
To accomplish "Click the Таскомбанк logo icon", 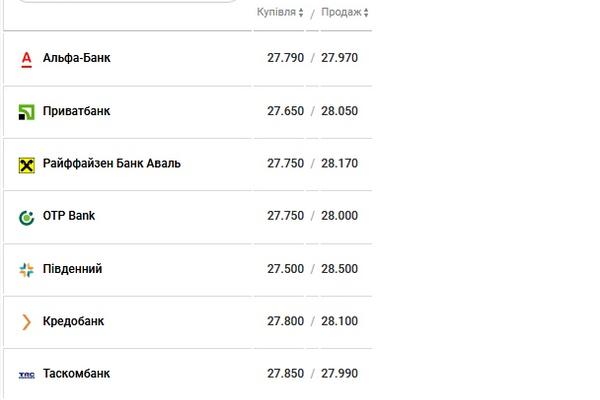I will (x=26, y=375).
